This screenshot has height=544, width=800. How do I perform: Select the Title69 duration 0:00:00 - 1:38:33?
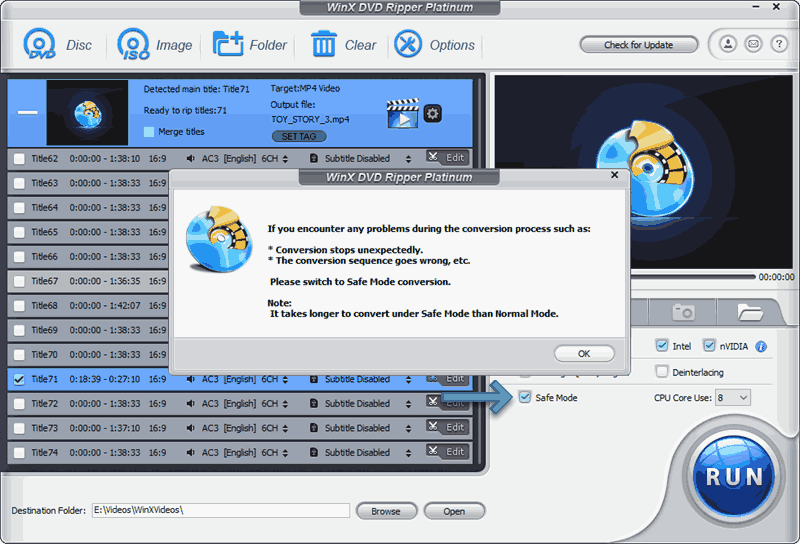pyautogui.click(x=105, y=330)
